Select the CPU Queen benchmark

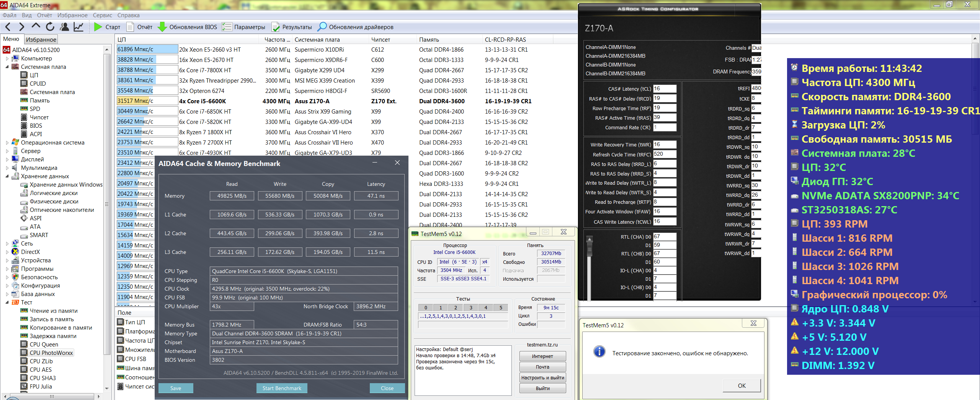coord(44,345)
